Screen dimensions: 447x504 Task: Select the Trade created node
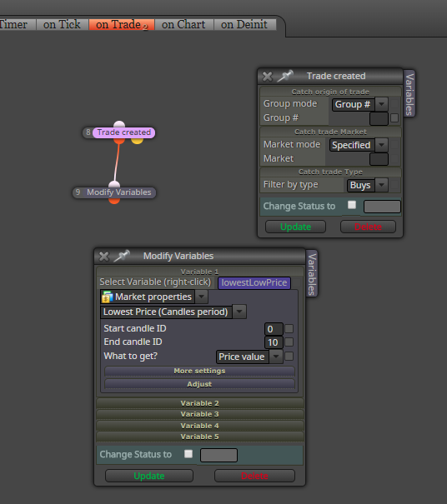coord(124,132)
